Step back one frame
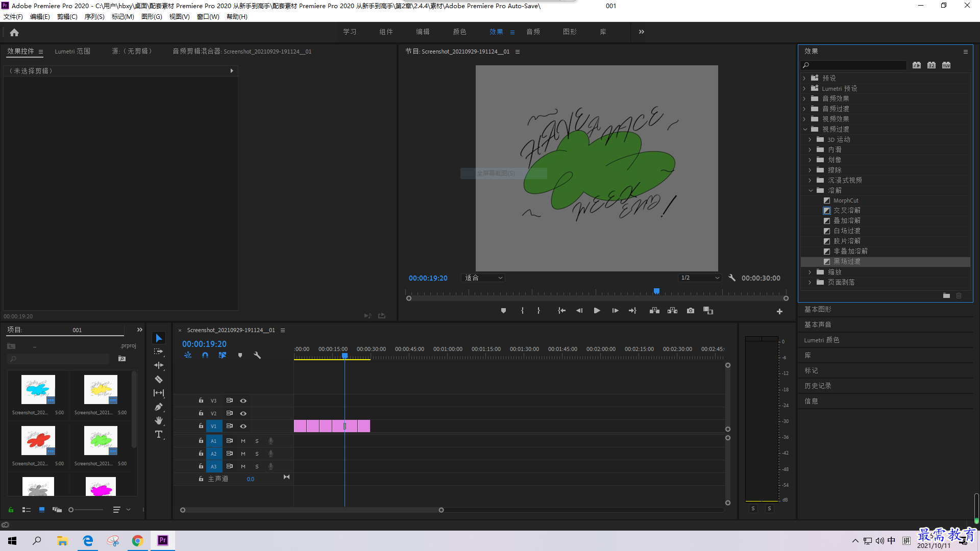The height and width of the screenshot is (551, 980). [x=579, y=311]
